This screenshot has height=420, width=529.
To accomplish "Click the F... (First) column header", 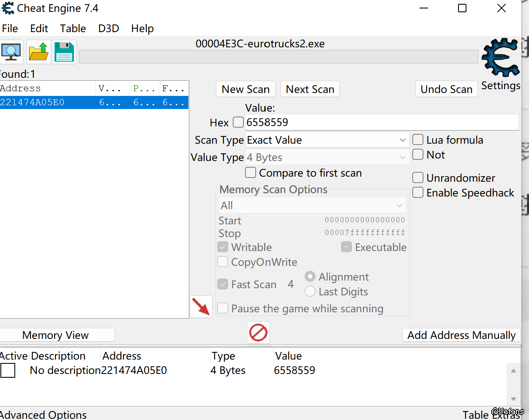I will click(174, 88).
